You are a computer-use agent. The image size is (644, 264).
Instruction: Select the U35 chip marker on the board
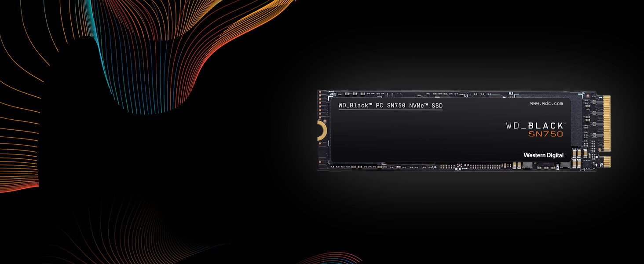pyautogui.click(x=557, y=167)
